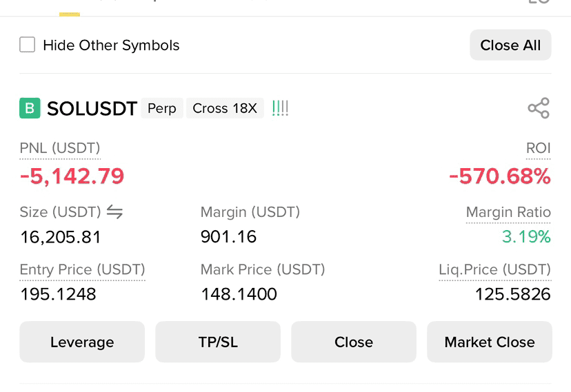The width and height of the screenshot is (571, 392).
Task: Open the Cross 18X margin mode tag
Action: click(x=225, y=108)
